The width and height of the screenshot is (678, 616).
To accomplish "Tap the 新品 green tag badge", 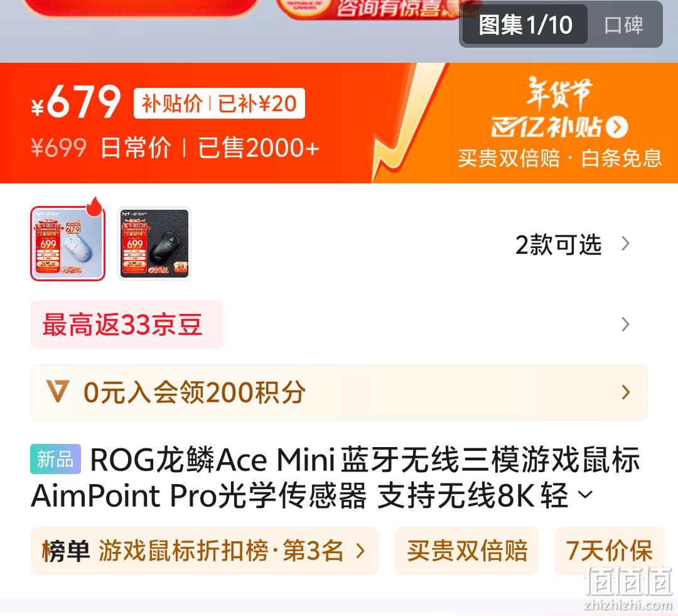I will (x=55, y=459).
